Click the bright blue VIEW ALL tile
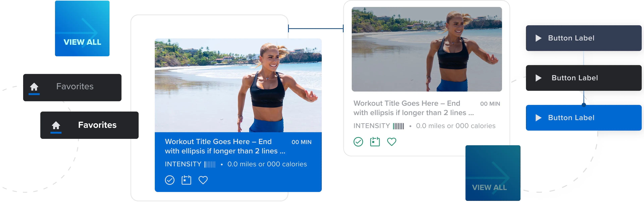The width and height of the screenshot is (644, 204). coord(82,28)
